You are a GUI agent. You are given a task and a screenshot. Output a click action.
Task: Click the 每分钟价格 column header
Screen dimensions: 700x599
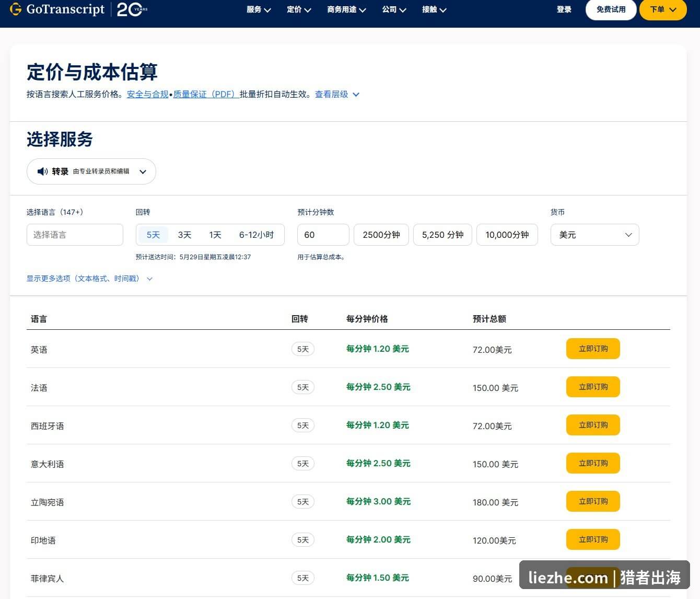pyautogui.click(x=367, y=319)
